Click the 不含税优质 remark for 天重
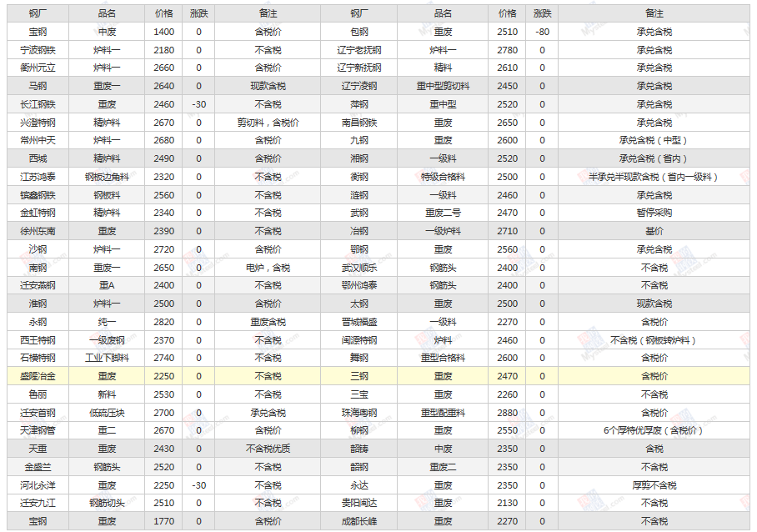Image resolution: width=757 pixels, height=532 pixels. [x=268, y=449]
